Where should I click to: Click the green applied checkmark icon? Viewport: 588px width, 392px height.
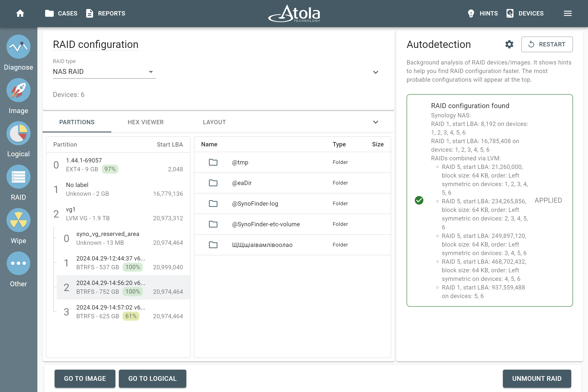click(x=419, y=200)
